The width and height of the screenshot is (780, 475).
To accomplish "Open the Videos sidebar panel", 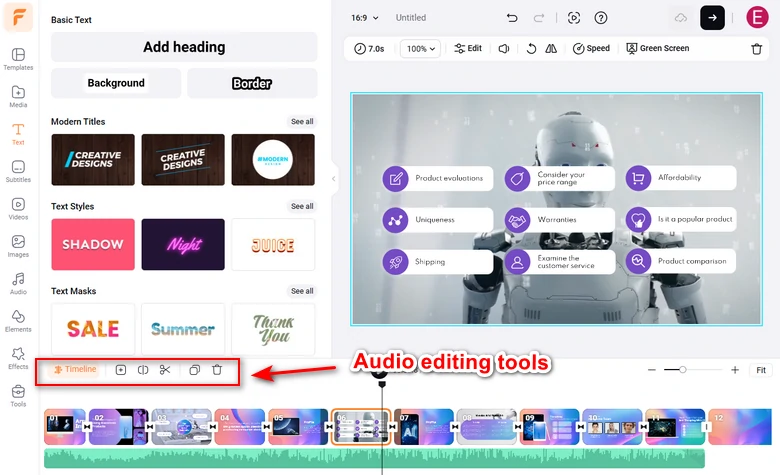I will (18, 209).
